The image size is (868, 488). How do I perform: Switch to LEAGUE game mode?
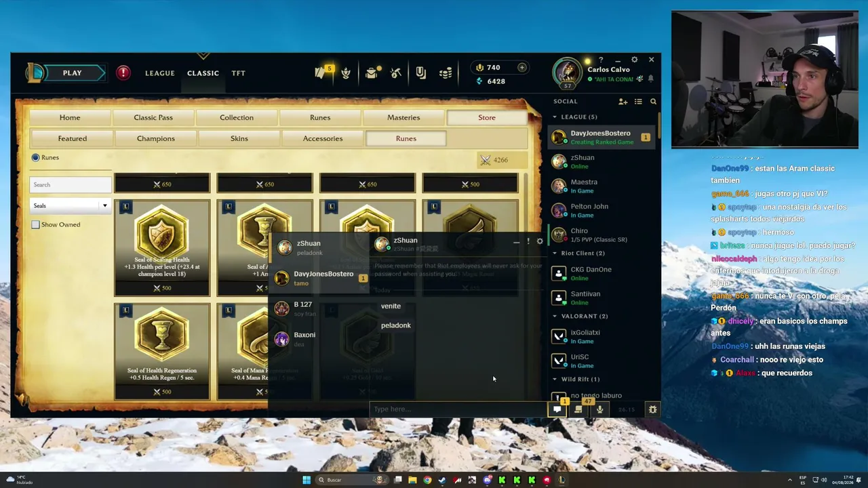[x=160, y=73]
